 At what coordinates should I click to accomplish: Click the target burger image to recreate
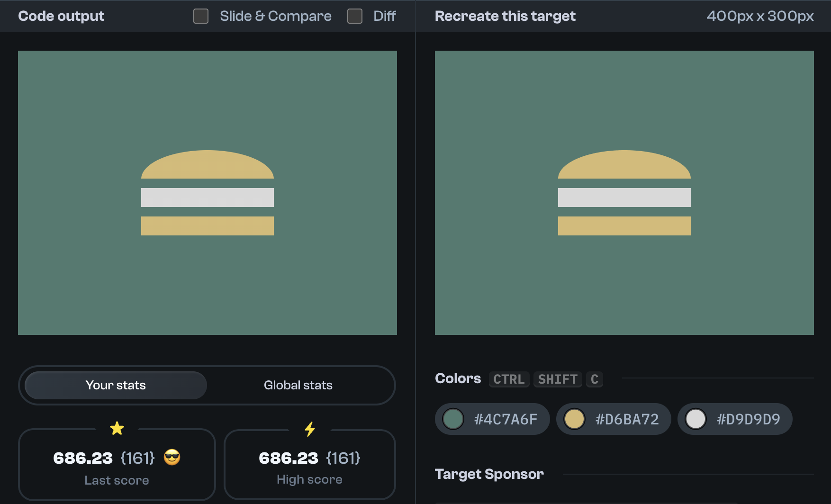[x=624, y=193]
